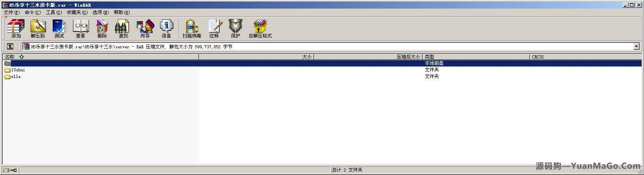Click the archive path address field
Viewport: 644px width, 175px height.
point(327,46)
